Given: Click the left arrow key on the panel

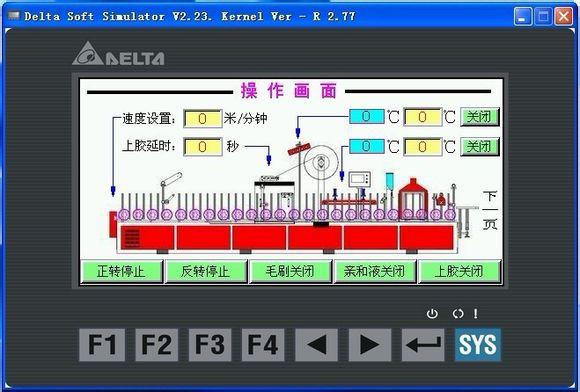Looking at the screenshot, I should click(x=316, y=345).
